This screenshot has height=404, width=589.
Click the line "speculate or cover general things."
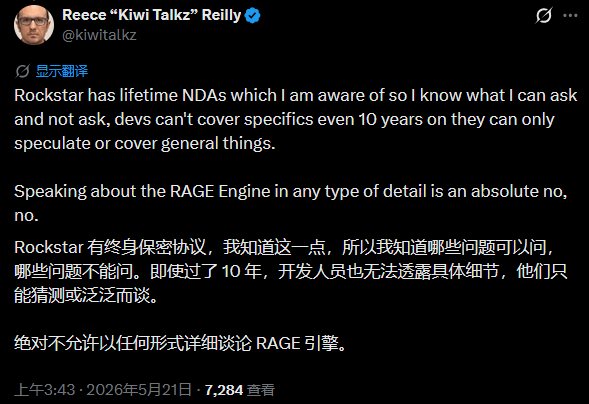(145, 143)
